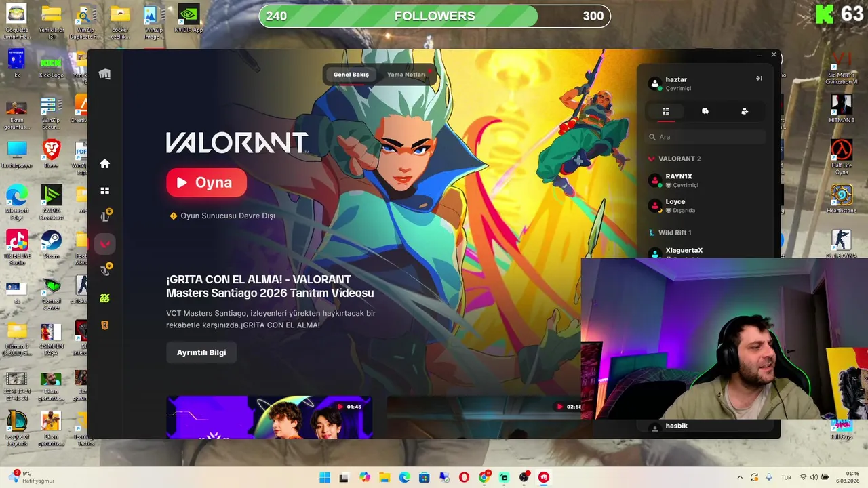Image resolution: width=868 pixels, height=488 pixels.
Task: Open haztar profile avatar
Action: (x=655, y=83)
